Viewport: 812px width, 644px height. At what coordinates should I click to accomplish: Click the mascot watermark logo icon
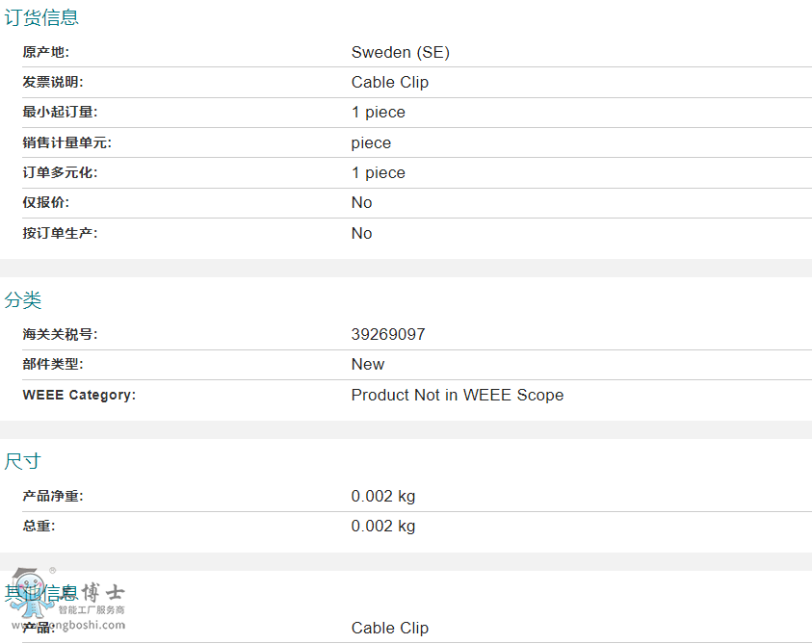[x=32, y=593]
